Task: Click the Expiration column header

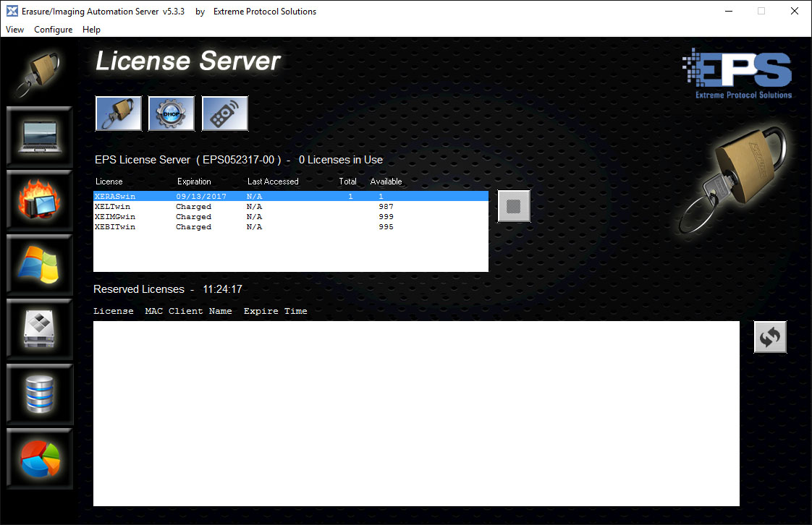Action: [194, 182]
